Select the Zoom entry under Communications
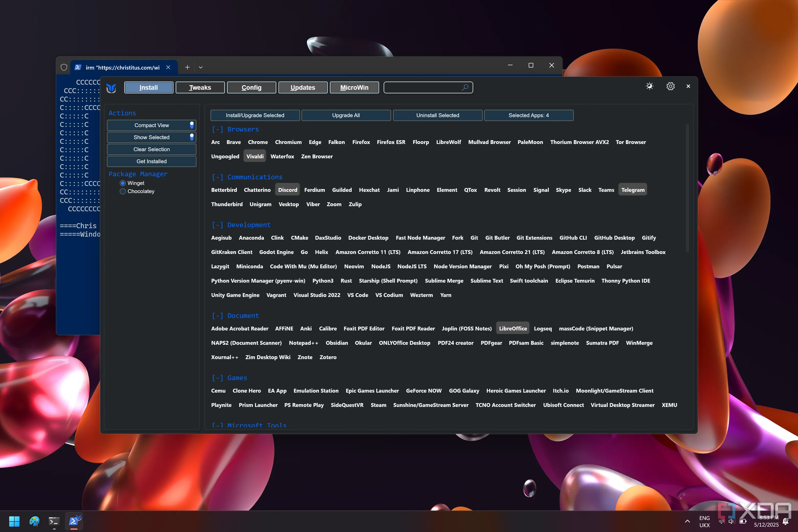Screen dimensions: 798x532 coord(334,204)
